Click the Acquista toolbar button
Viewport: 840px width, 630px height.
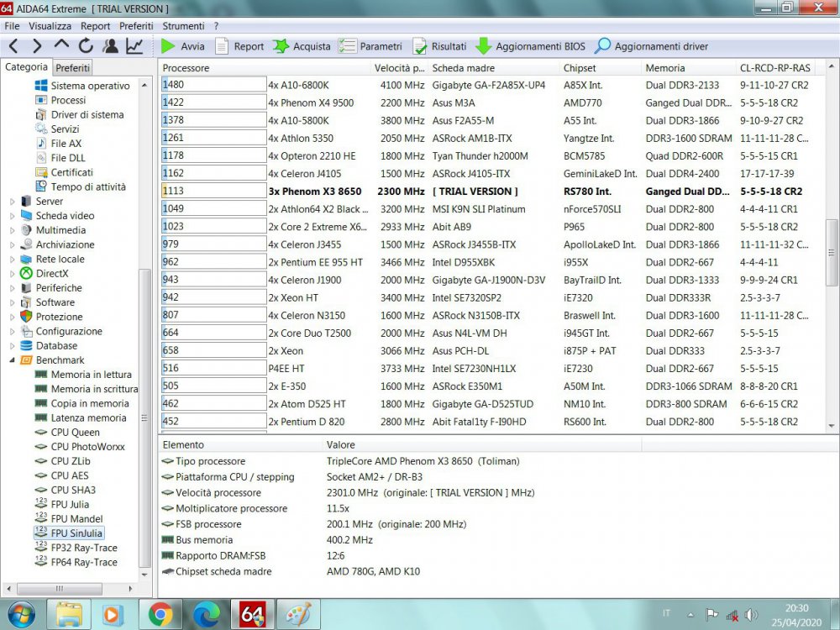302,46
